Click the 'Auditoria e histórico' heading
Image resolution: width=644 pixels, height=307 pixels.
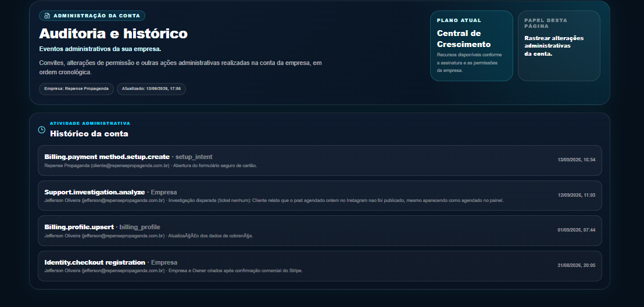tap(113, 34)
